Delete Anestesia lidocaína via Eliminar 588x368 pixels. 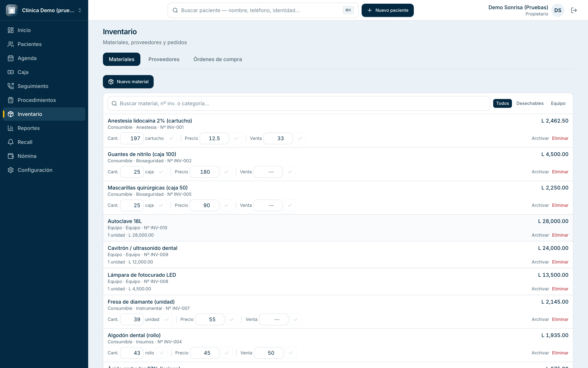560,138
